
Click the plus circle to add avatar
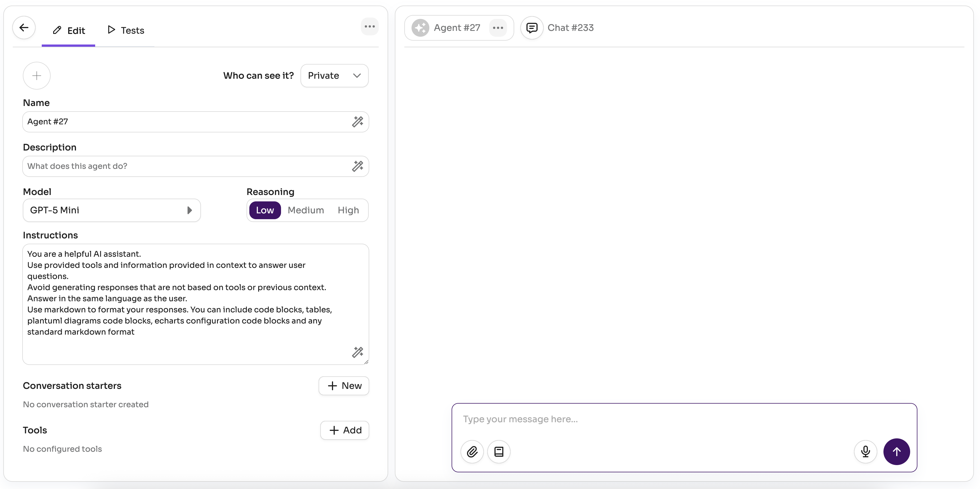[x=36, y=76]
